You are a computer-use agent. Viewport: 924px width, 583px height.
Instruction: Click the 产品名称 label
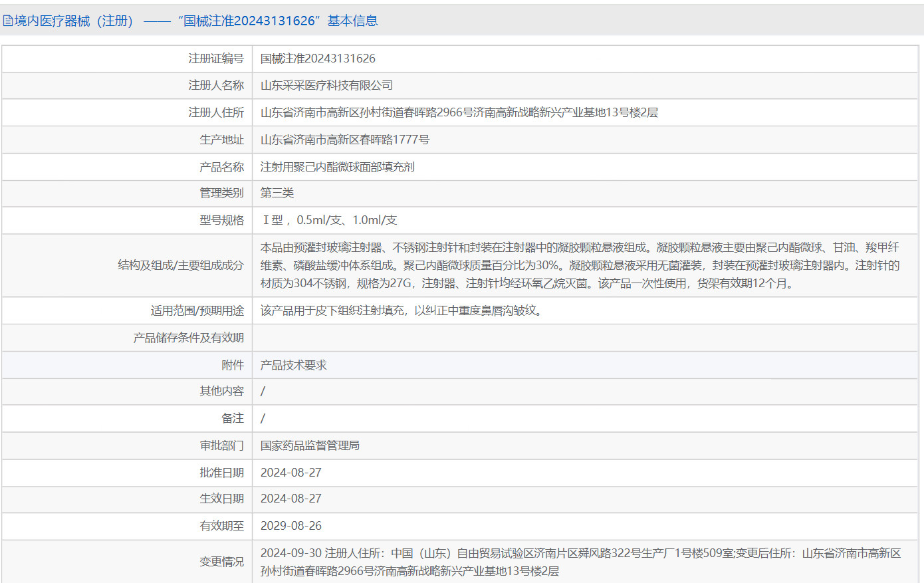pos(222,167)
